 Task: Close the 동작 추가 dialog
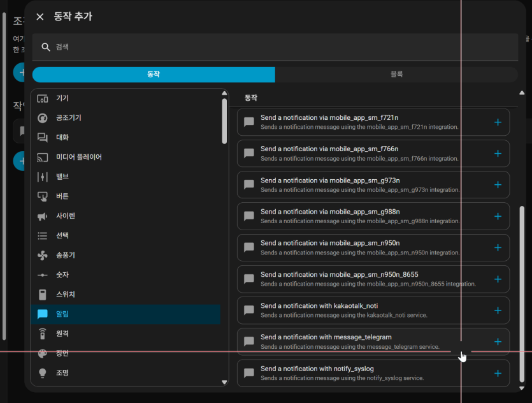40,17
